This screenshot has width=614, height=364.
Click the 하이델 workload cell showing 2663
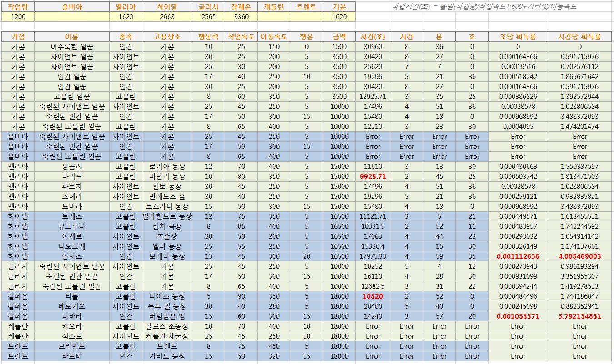point(167,17)
